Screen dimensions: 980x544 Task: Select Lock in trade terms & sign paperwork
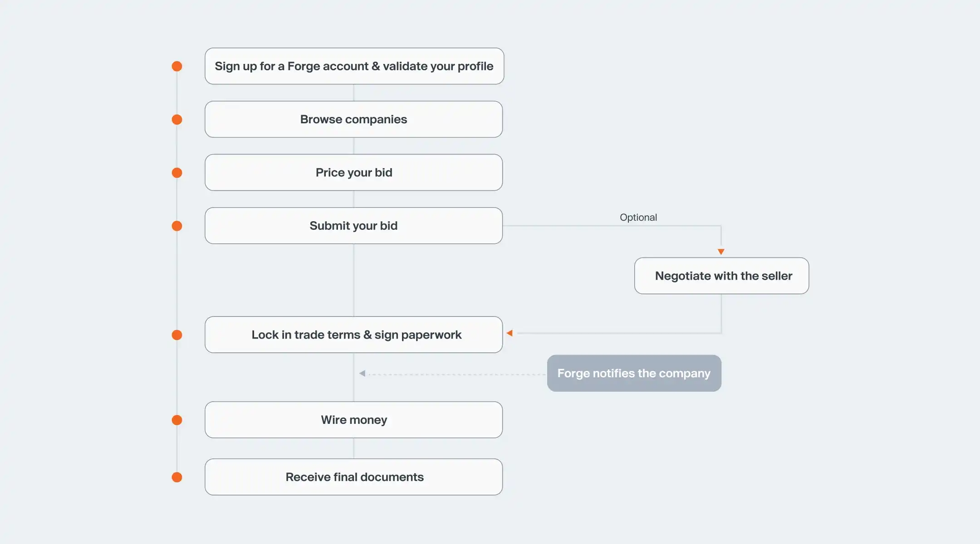coord(354,335)
